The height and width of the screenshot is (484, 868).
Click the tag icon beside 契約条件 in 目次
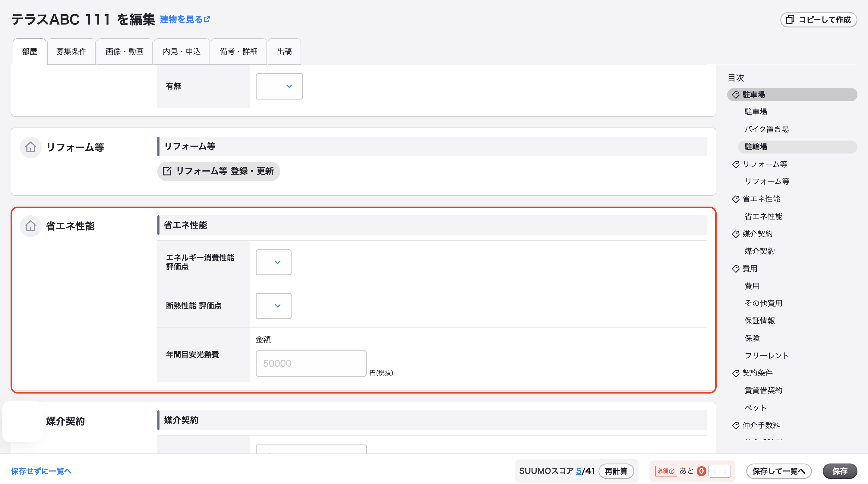[x=736, y=373]
